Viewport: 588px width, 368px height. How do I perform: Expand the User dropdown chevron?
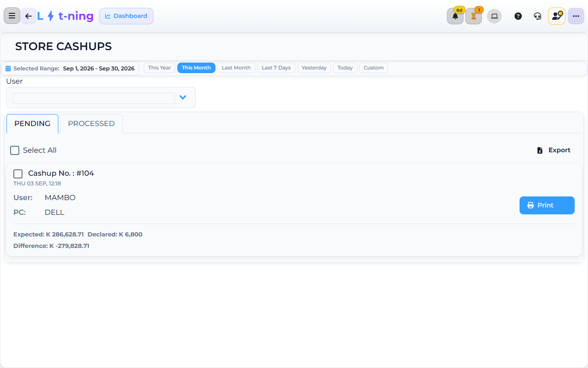coord(183,98)
